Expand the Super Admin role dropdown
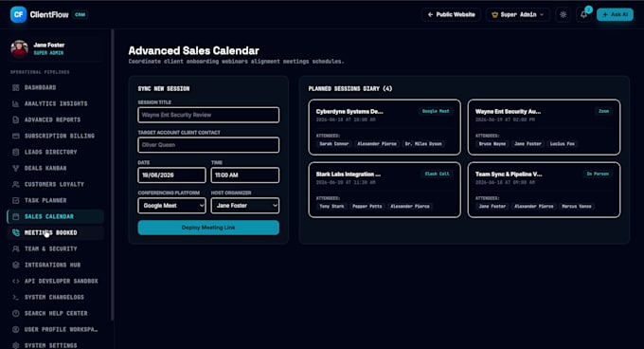The height and width of the screenshot is (349, 644). pyautogui.click(x=518, y=15)
